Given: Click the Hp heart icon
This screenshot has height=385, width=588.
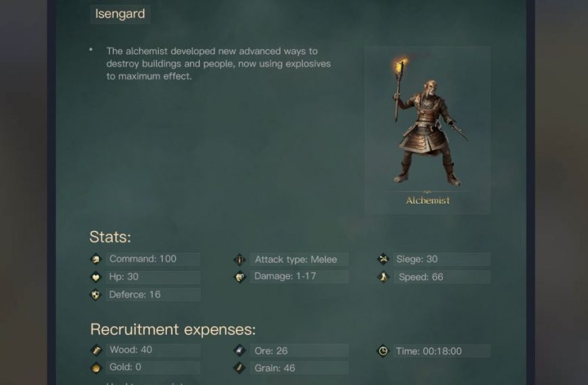Looking at the screenshot, I should pos(96,277).
